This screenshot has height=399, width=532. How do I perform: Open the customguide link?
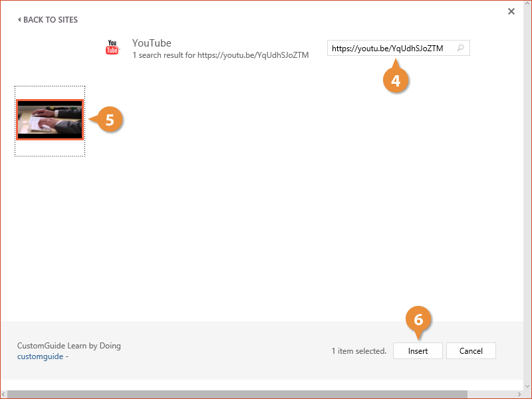tap(40, 356)
